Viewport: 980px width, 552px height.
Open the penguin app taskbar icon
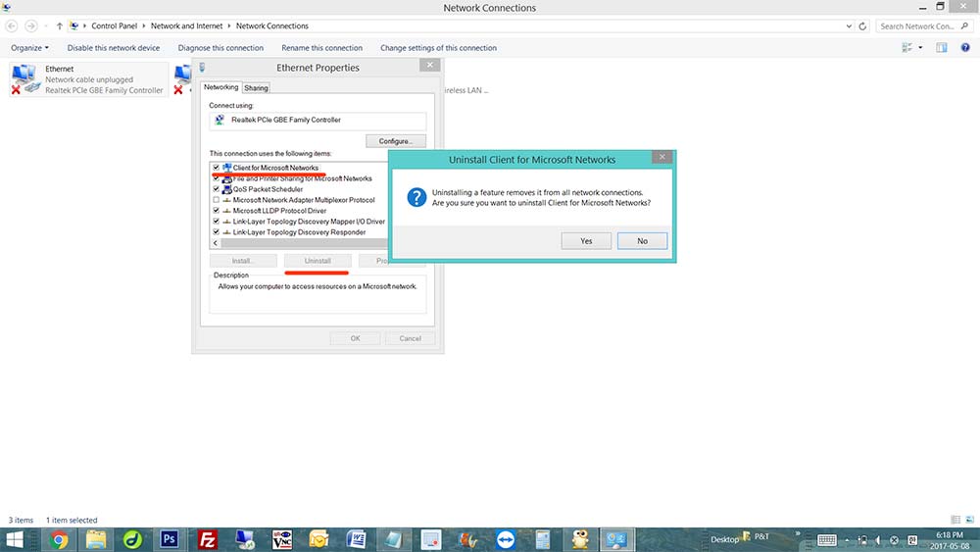coord(580,539)
